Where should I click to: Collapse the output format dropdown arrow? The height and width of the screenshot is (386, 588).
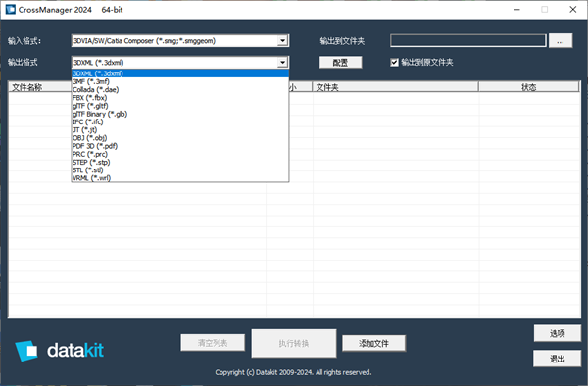click(282, 62)
